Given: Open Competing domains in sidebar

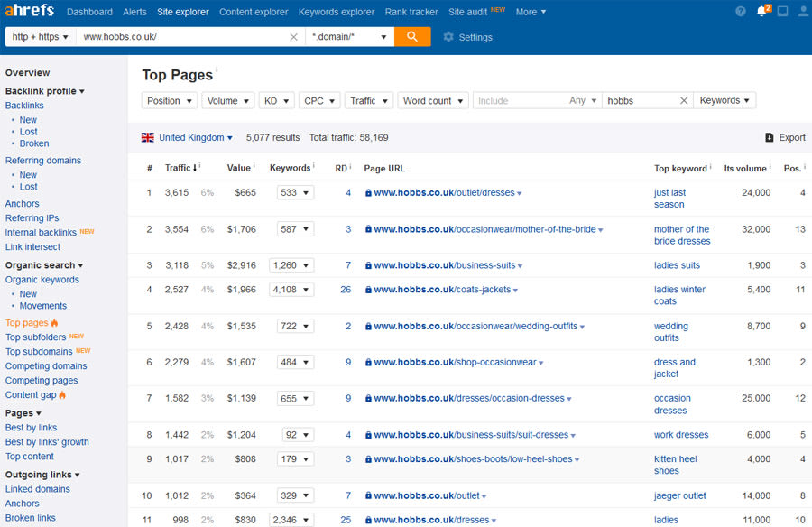Looking at the screenshot, I should [x=46, y=365].
